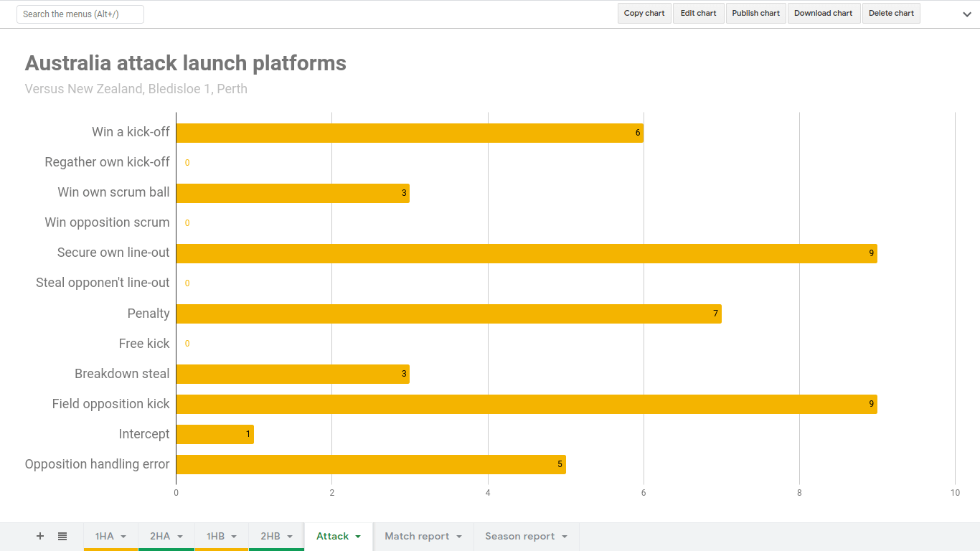Click the Penalty bar

[x=448, y=314]
